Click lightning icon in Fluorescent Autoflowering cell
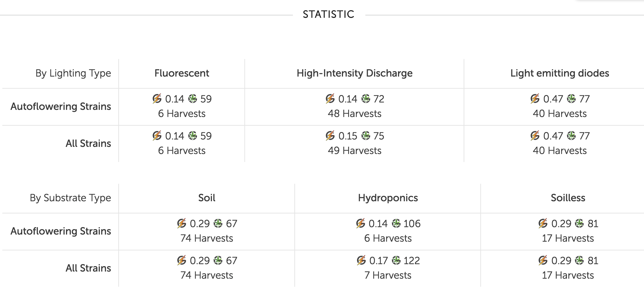Screen dimensions: 644x306 [x=157, y=99]
